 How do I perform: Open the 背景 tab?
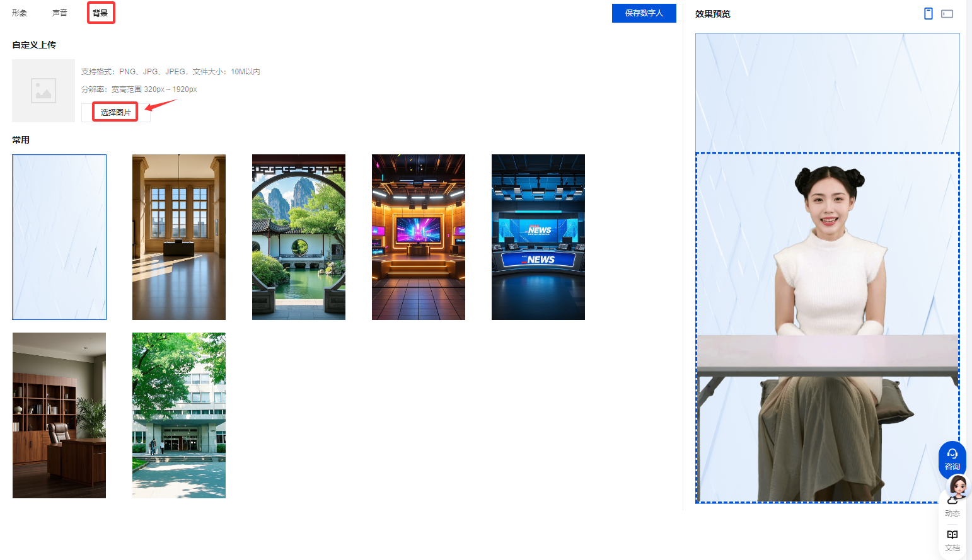click(100, 13)
